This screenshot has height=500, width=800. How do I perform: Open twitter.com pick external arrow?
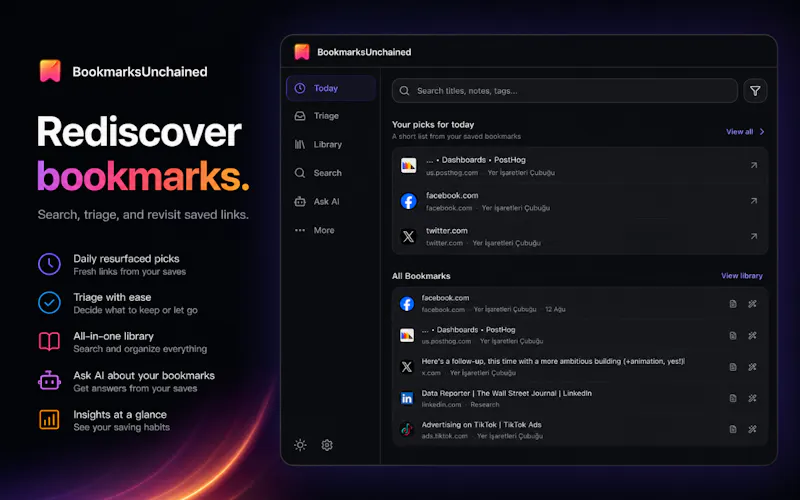(x=754, y=236)
